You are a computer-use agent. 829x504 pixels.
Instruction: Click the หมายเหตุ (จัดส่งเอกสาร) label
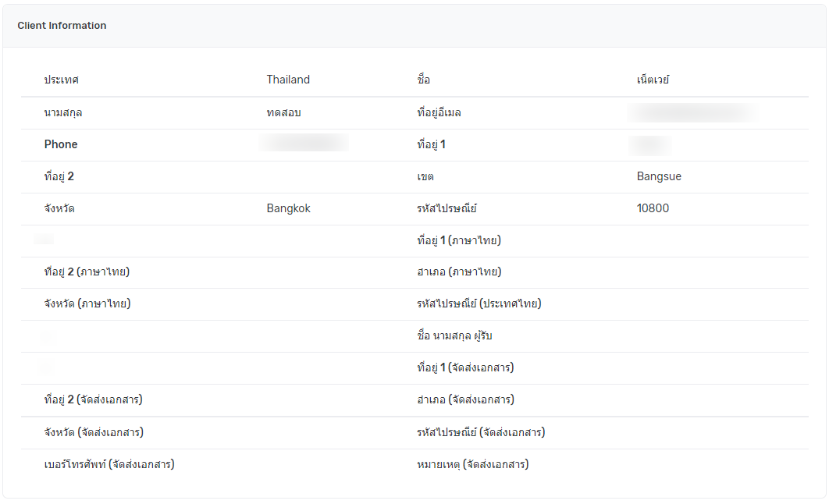473,464
